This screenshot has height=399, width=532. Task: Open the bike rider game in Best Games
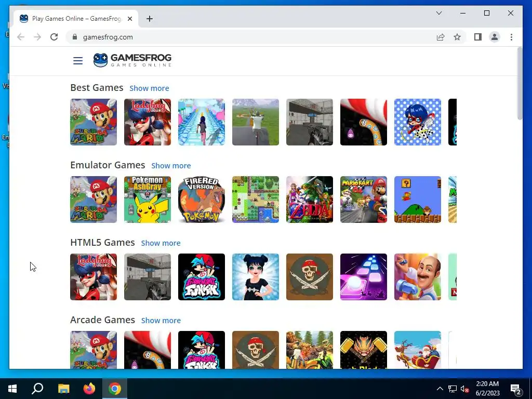[x=256, y=122]
